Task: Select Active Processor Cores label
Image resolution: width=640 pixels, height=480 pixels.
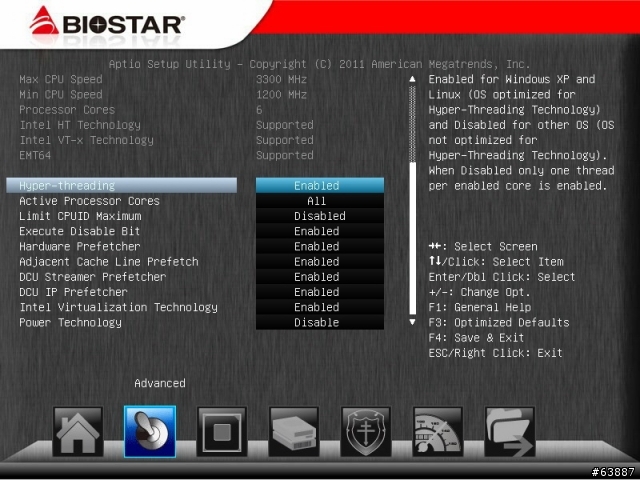Action: tap(89, 201)
